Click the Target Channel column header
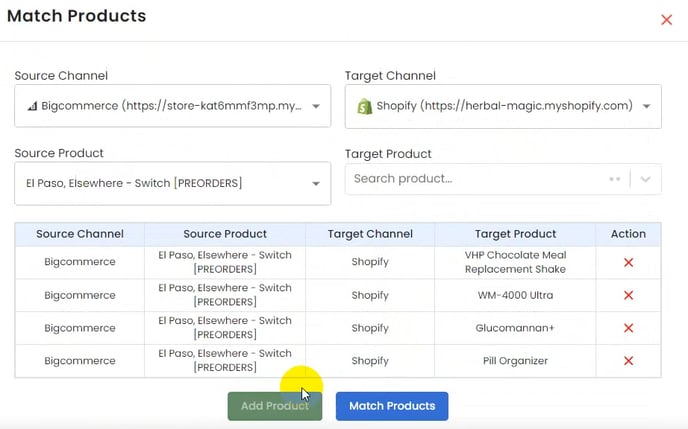688x429 pixels. (370, 234)
